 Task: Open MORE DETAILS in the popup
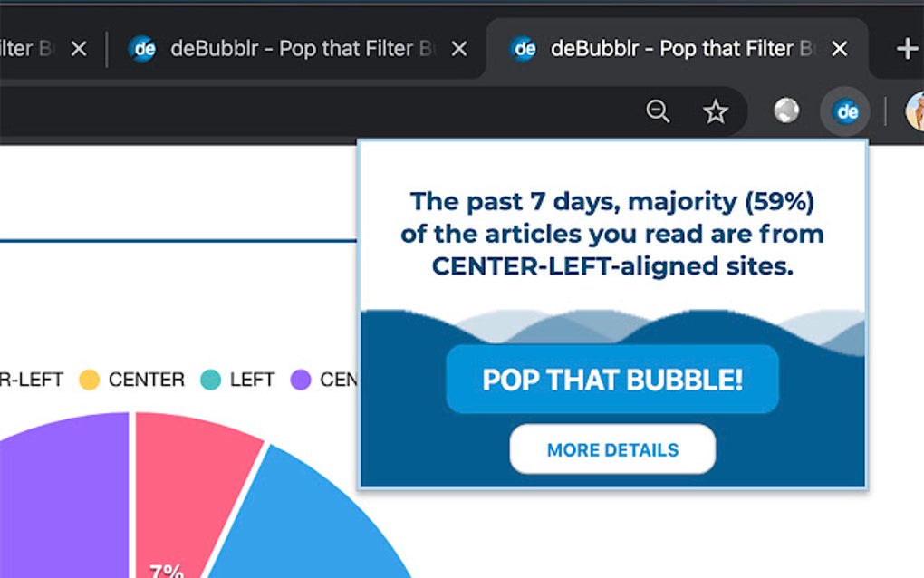612,449
